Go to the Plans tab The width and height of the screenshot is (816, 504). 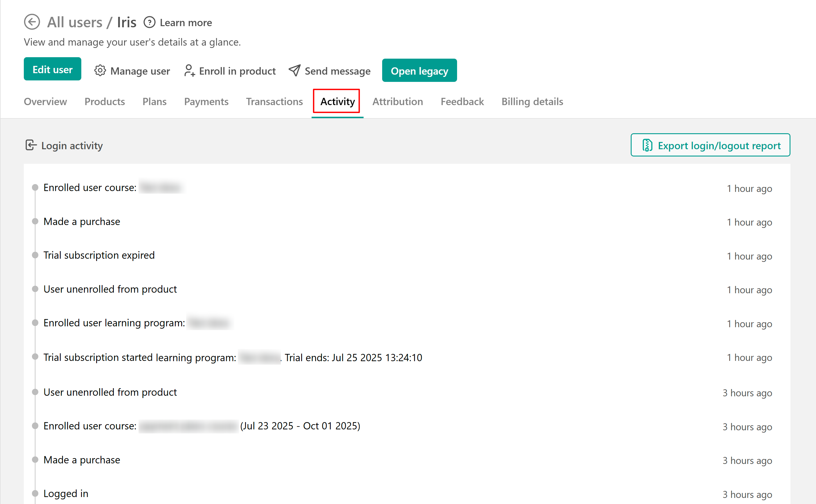(154, 102)
